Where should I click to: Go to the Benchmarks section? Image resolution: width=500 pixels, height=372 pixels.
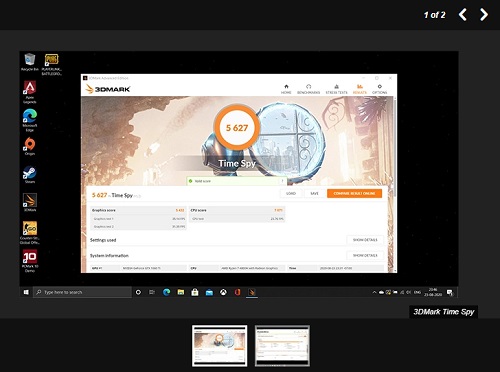point(308,89)
